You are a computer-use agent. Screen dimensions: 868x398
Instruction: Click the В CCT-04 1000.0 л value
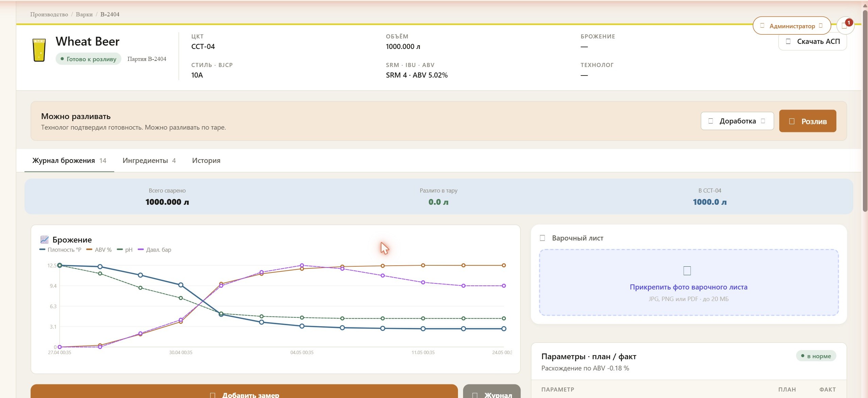[710, 202]
